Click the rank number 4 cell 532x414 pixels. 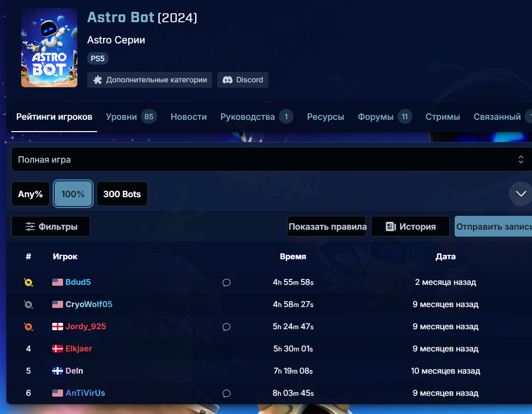click(29, 348)
